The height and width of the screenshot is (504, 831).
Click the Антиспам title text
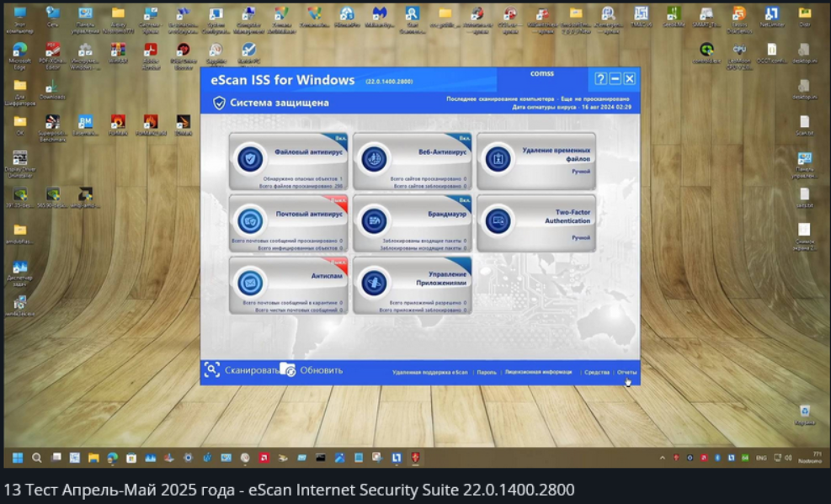point(327,276)
